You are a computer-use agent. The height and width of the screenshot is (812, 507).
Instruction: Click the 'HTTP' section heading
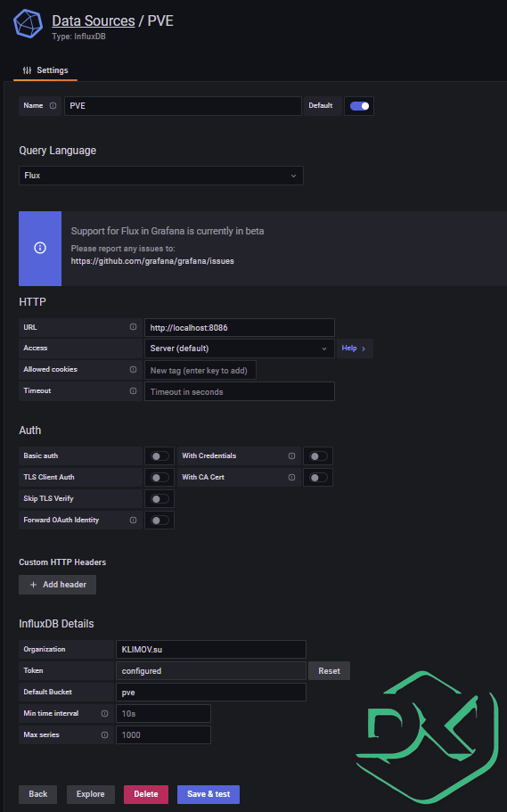coord(33,302)
